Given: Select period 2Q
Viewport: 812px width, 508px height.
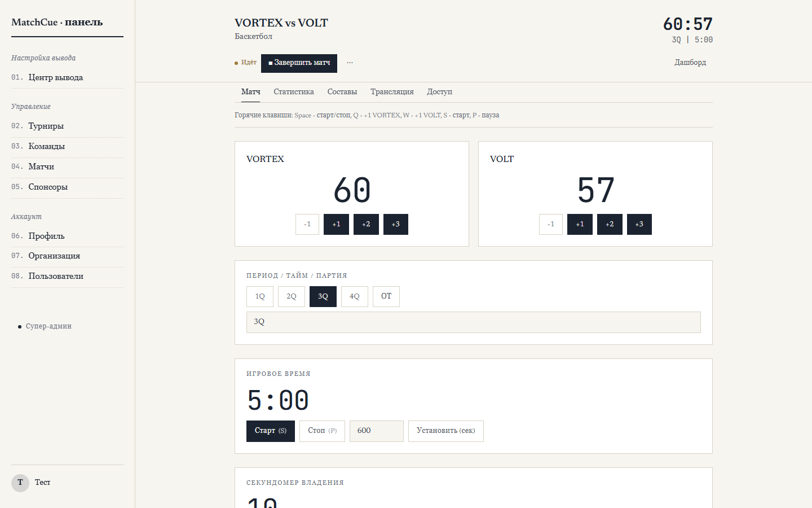Looking at the screenshot, I should (x=292, y=296).
